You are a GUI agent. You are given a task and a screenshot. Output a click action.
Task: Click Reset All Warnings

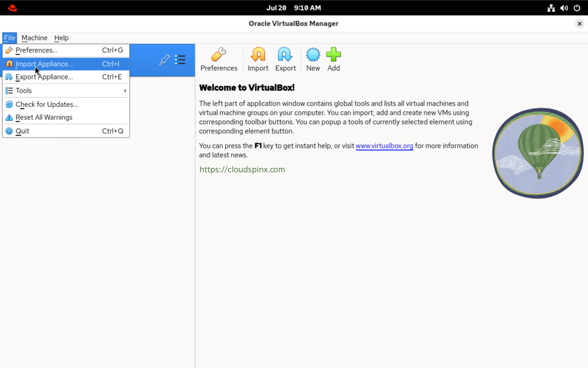tap(44, 117)
